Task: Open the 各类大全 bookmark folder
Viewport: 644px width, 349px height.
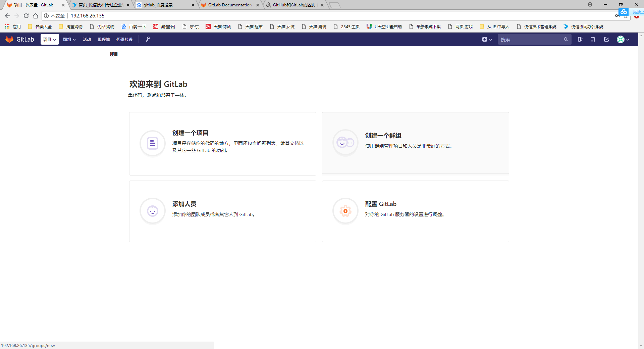Action: tap(40, 27)
